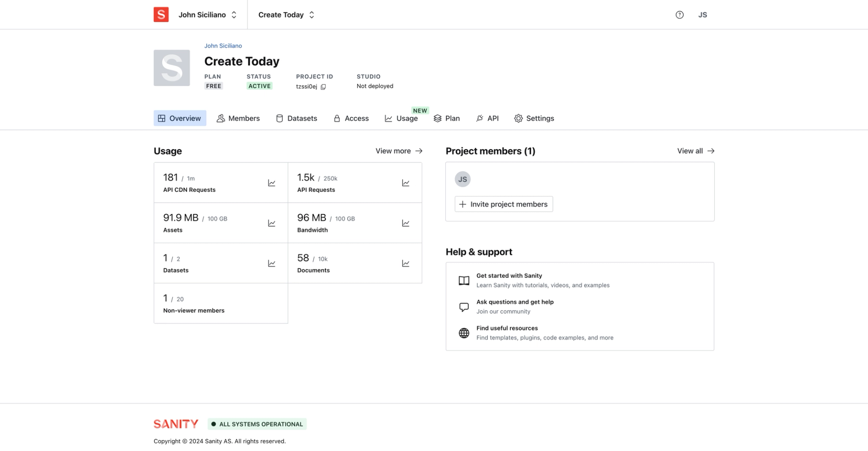Open chart for API CDN Requests

(272, 183)
